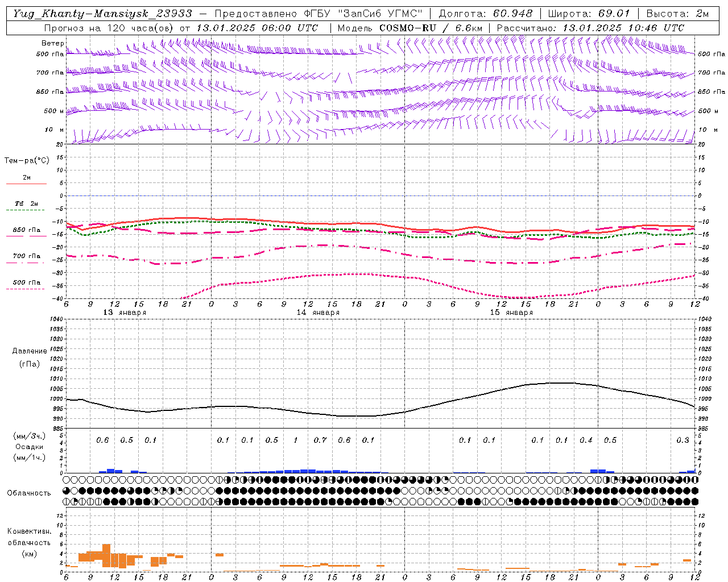Select the Прогноз на 120 часа(ов) text
The height and width of the screenshot is (582, 728).
coord(109,28)
